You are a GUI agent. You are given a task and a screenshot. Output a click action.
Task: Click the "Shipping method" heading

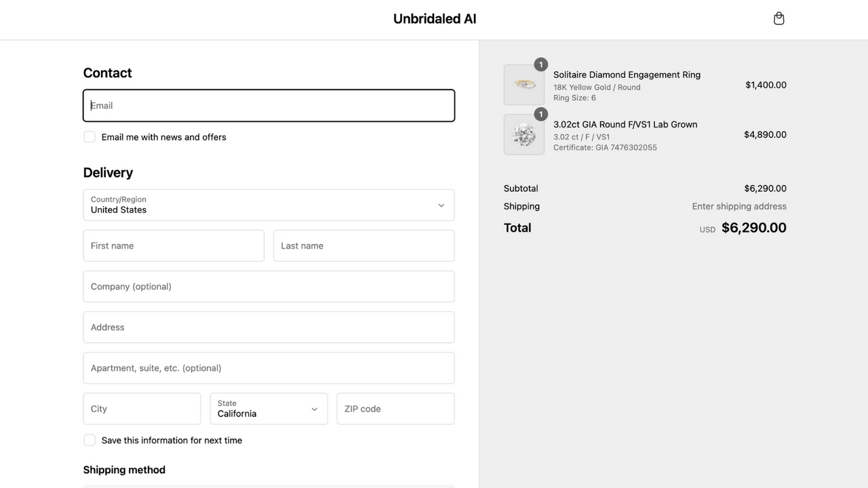(x=124, y=470)
